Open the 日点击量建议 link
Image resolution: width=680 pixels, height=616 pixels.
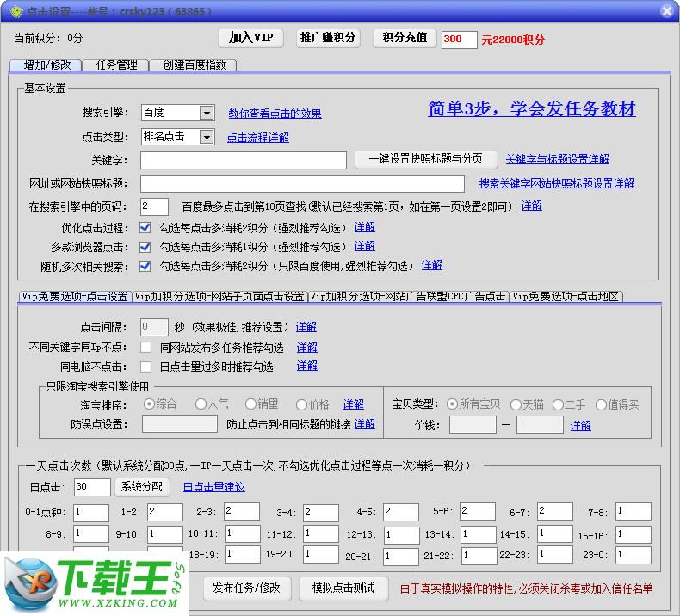pos(214,487)
